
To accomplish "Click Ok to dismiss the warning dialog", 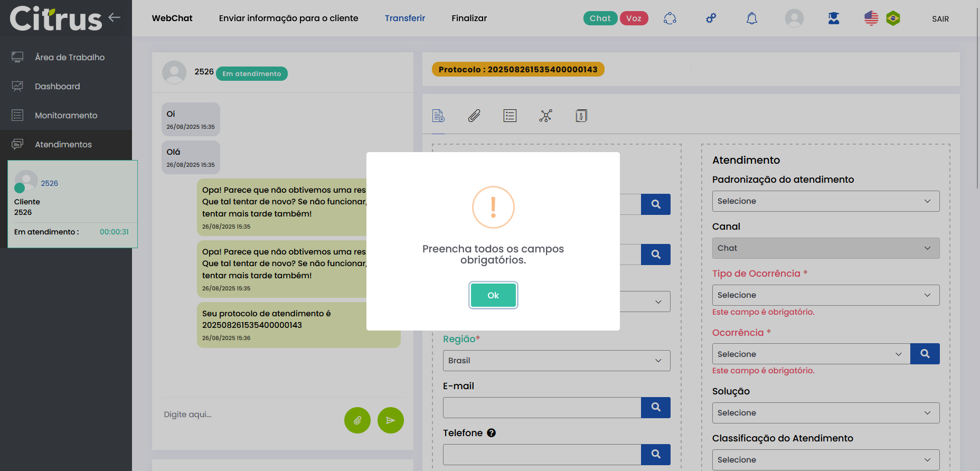I will coord(493,295).
